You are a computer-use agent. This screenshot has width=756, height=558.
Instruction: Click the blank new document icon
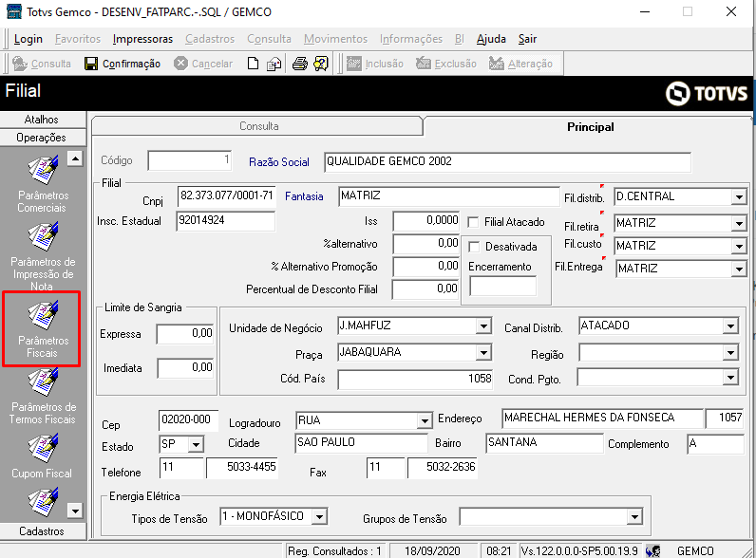[x=253, y=64]
